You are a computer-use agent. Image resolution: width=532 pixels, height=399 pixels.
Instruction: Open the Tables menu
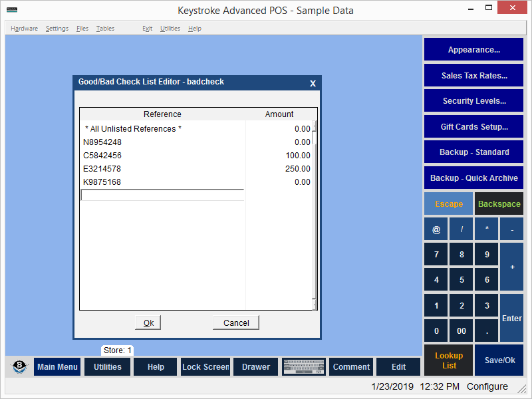coord(105,29)
